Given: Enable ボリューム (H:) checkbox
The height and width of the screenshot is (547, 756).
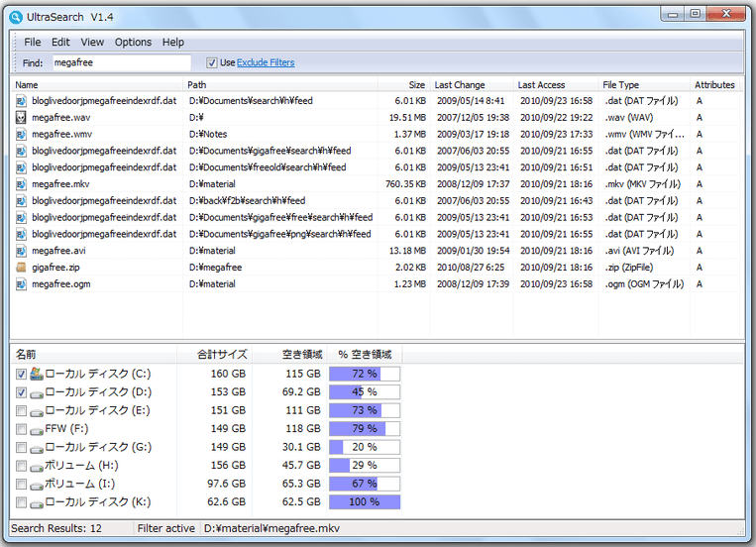Looking at the screenshot, I should point(21,466).
